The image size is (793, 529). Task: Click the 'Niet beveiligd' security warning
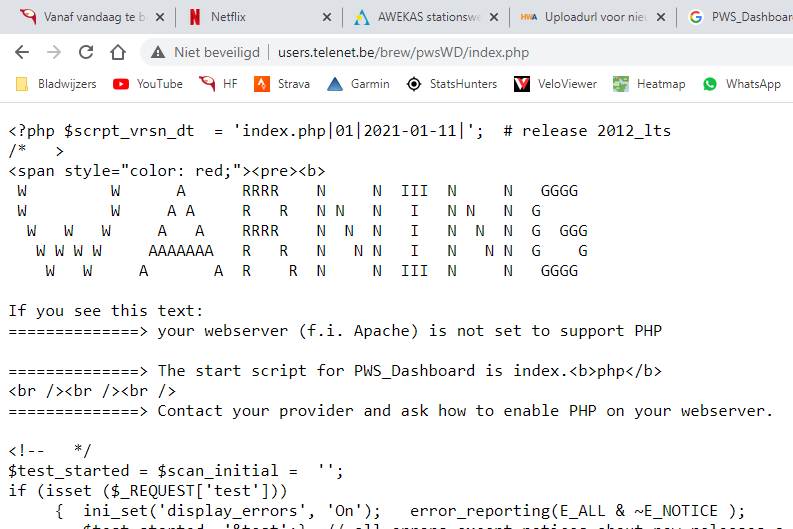[206, 52]
